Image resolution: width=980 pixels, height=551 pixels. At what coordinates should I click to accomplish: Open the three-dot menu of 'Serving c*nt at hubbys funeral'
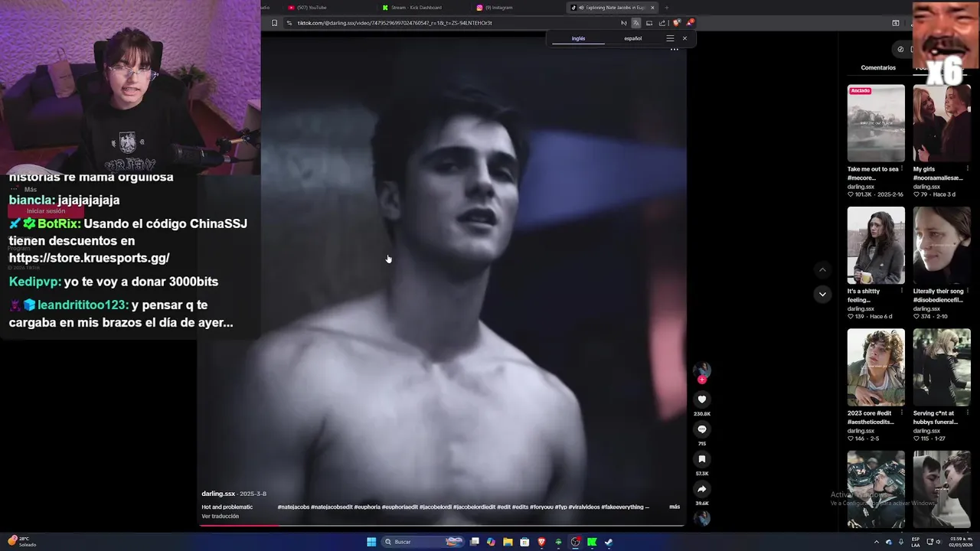[968, 413]
